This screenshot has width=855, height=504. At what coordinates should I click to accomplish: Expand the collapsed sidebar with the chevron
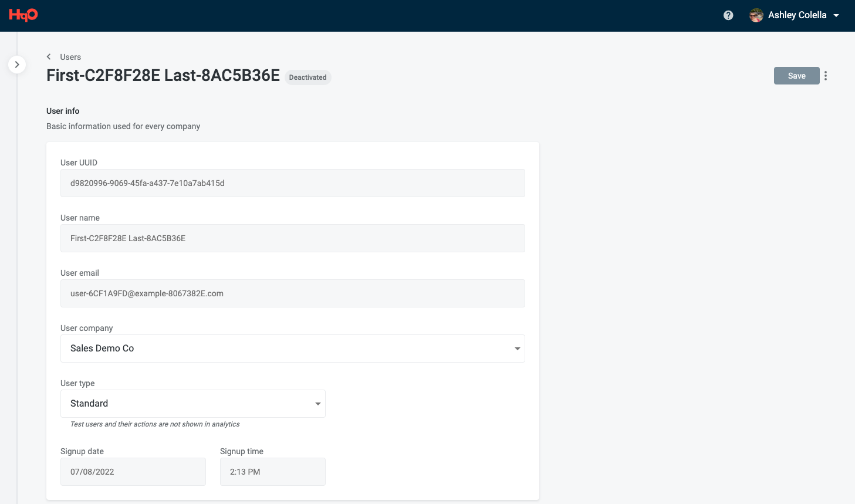[17, 65]
